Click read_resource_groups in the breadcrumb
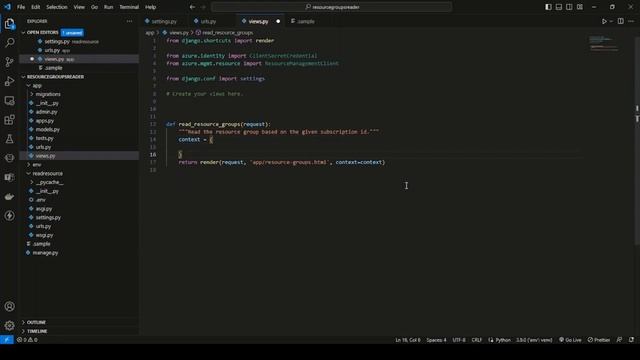 point(228,33)
